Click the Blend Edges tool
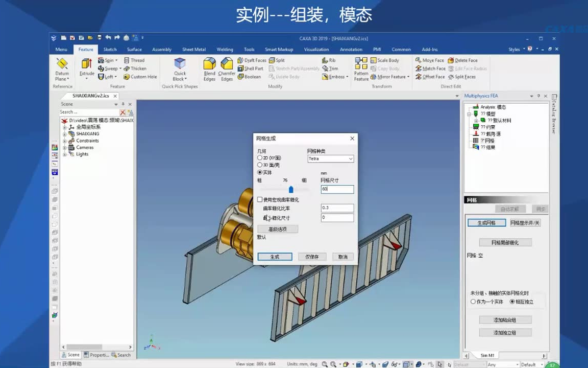588x368 pixels. pyautogui.click(x=209, y=68)
